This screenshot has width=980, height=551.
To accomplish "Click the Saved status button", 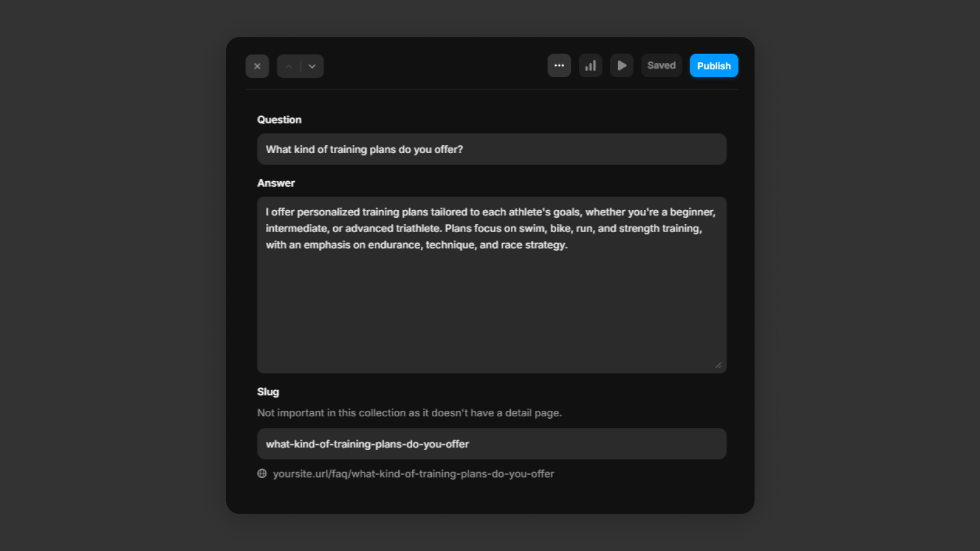I will click(661, 66).
